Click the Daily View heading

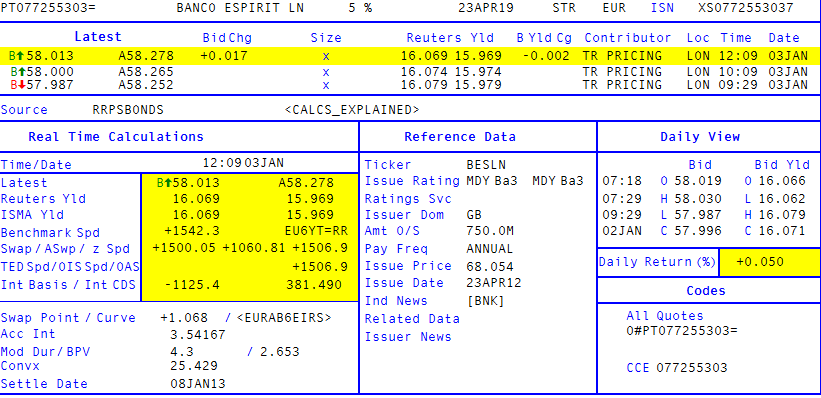(x=700, y=137)
